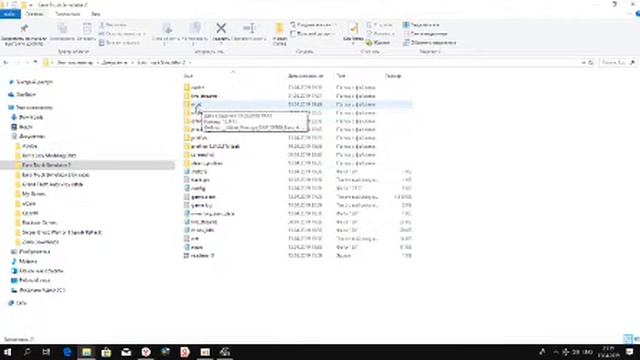Click File Explorer icon on the taskbar
Screen dimensions: 640x360
pos(87,352)
